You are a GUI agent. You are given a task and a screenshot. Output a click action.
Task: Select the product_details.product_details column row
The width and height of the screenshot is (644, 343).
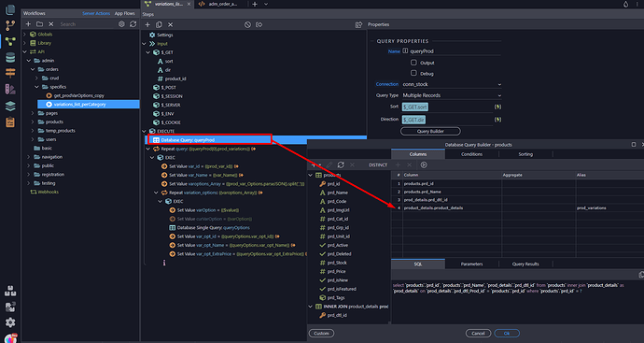pos(517,208)
